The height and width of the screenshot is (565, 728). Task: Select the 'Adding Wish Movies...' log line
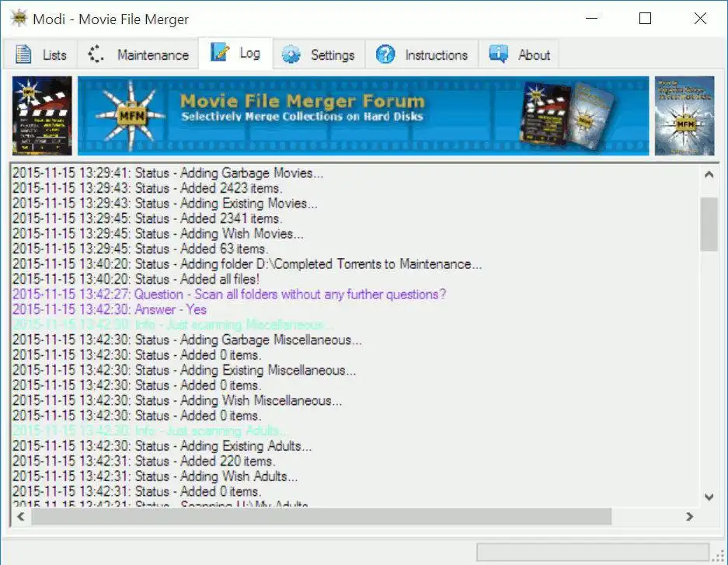(158, 233)
